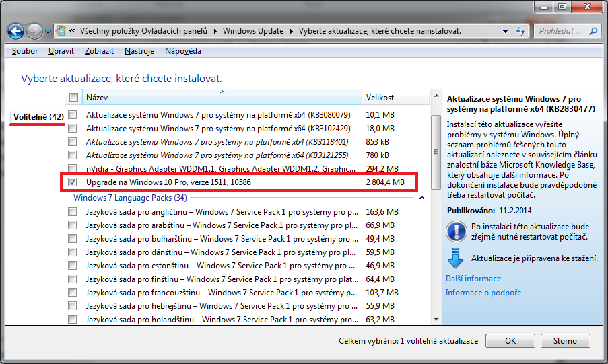608x364 pixels.
Task: Click the Forward navigation arrow button
Action: (35, 31)
